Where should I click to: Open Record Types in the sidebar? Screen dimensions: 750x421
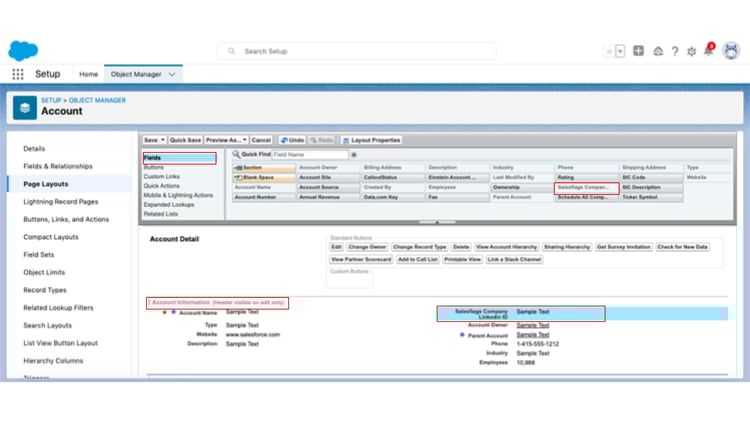[45, 290]
